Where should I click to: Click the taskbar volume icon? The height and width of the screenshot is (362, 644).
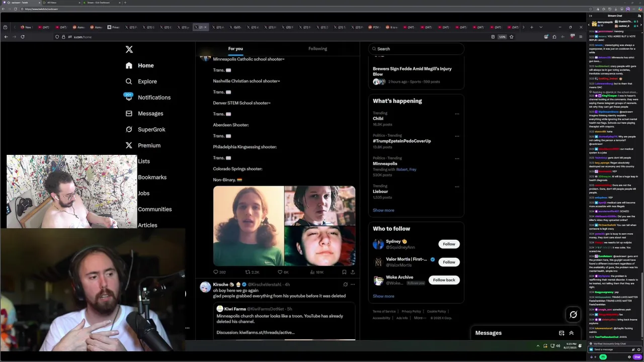coord(558,346)
